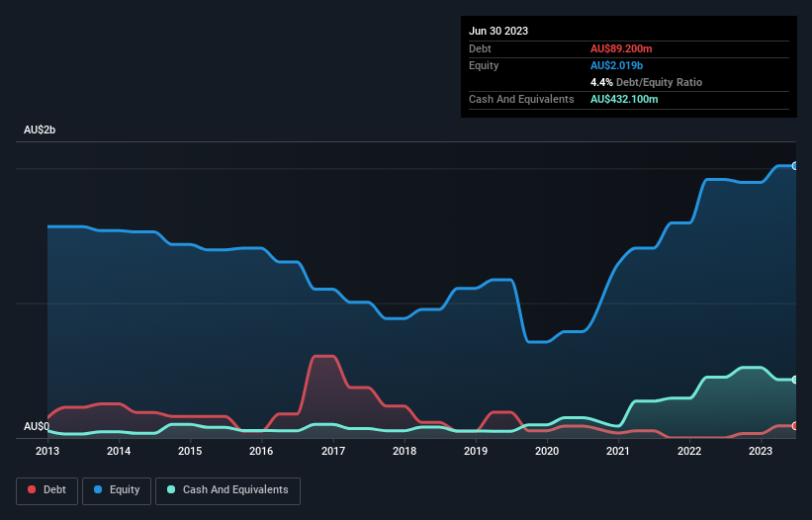
Task: Click the teal Cash endpoint marker
Action: tap(795, 380)
